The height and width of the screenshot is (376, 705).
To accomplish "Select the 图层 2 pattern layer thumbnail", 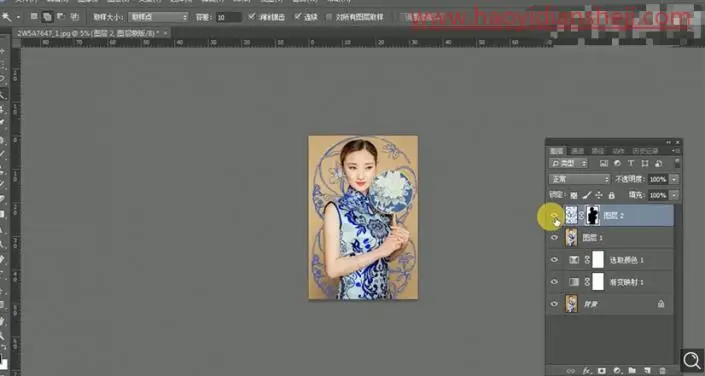I will (571, 215).
